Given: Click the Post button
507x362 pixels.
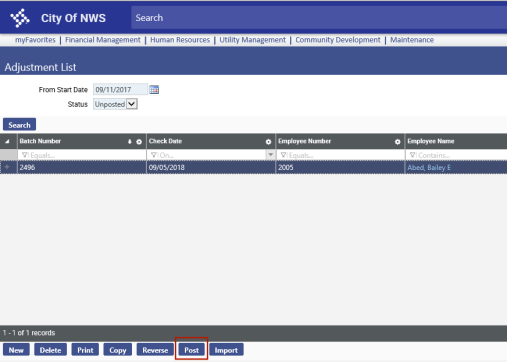Looking at the screenshot, I should (191, 350).
